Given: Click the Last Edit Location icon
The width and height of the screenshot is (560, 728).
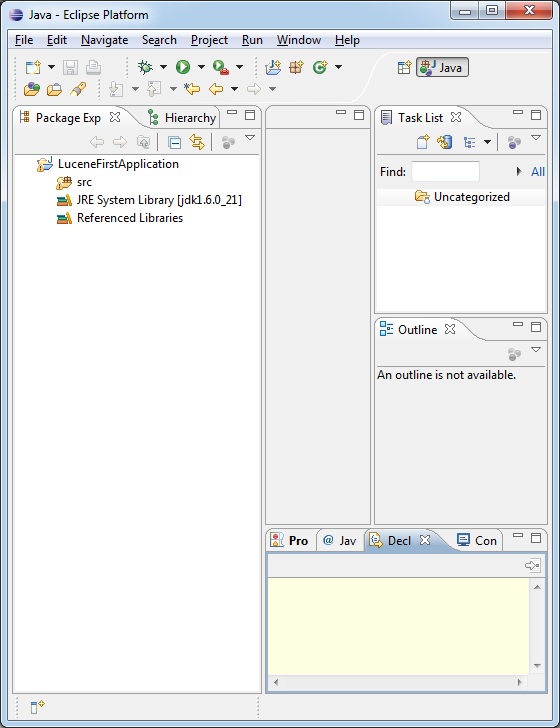Looking at the screenshot, I should 192,89.
